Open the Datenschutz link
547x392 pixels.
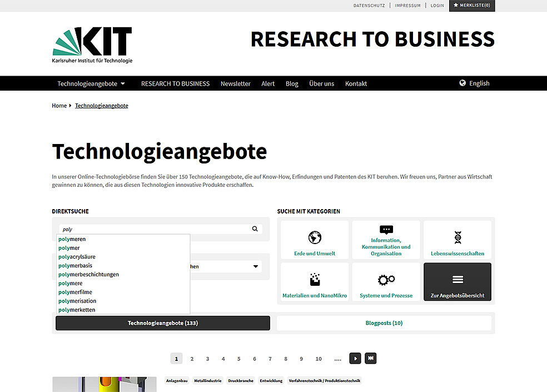(x=369, y=5)
